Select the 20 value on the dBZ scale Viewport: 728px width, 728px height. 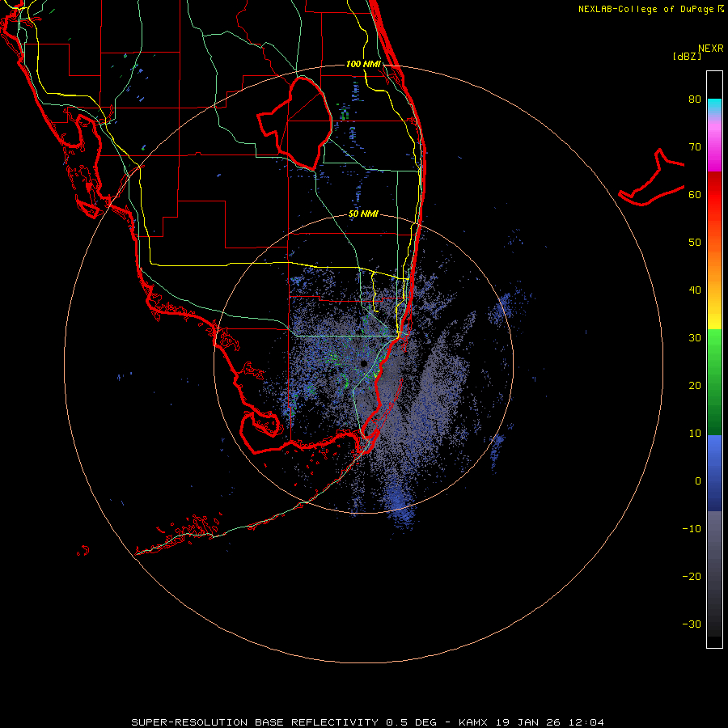click(695, 385)
